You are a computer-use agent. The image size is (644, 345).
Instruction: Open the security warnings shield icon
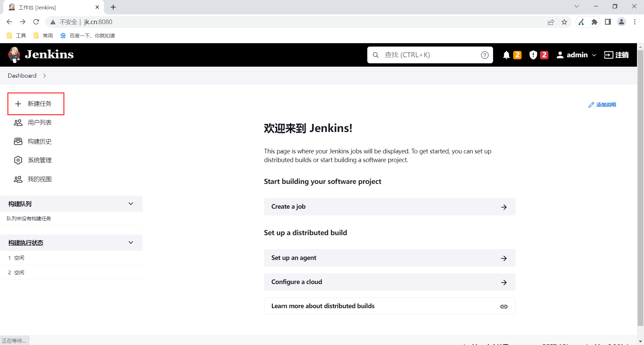[533, 55]
